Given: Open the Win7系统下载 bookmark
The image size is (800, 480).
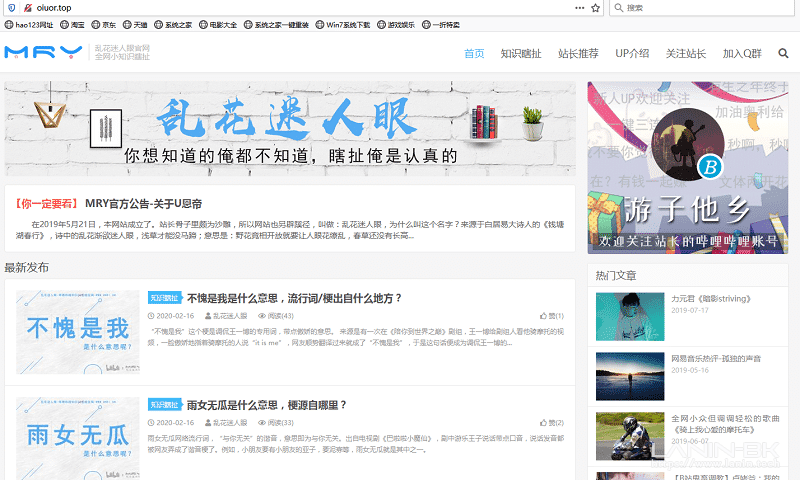Looking at the screenshot, I should coord(343,24).
